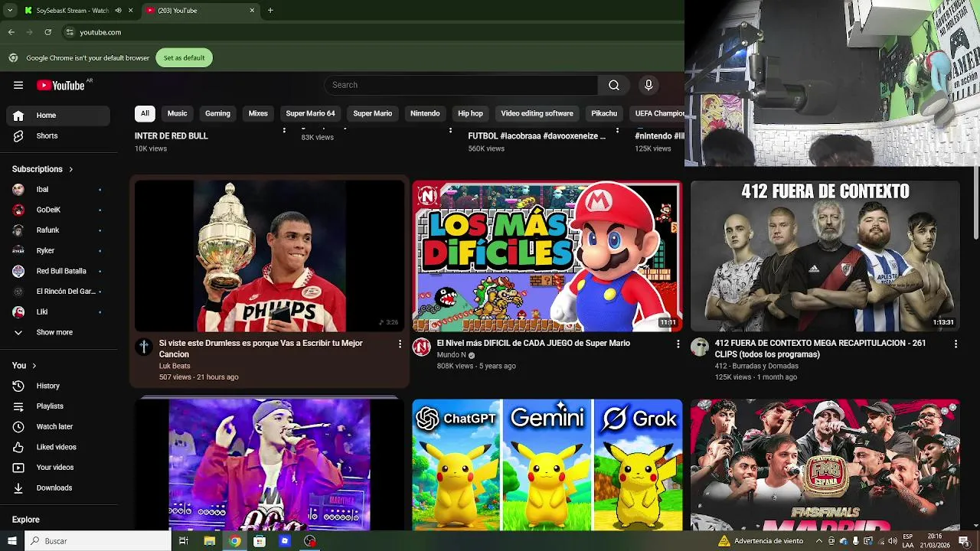Show hidden system tray icons
Viewport: 980px width, 551px height.
[819, 541]
